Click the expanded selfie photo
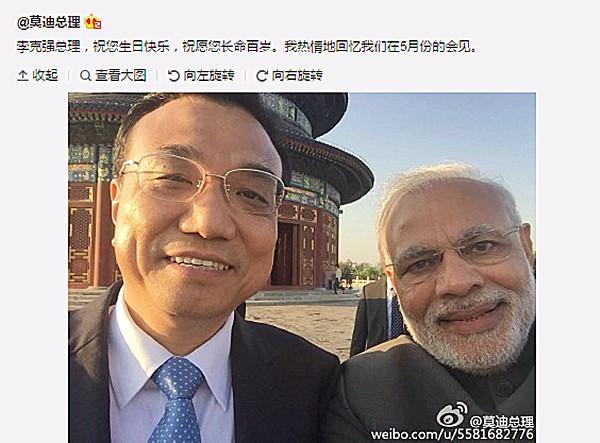Viewport: 600px width, 443px height. [x=302, y=268]
